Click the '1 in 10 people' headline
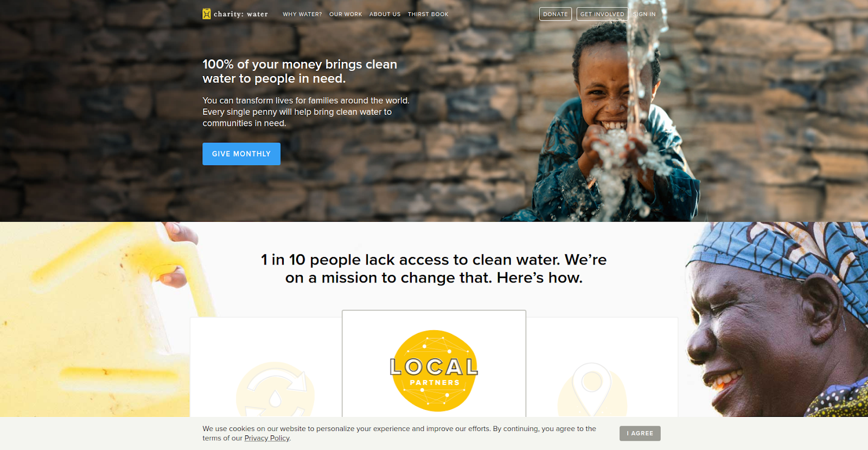The width and height of the screenshot is (868, 450). (x=434, y=268)
